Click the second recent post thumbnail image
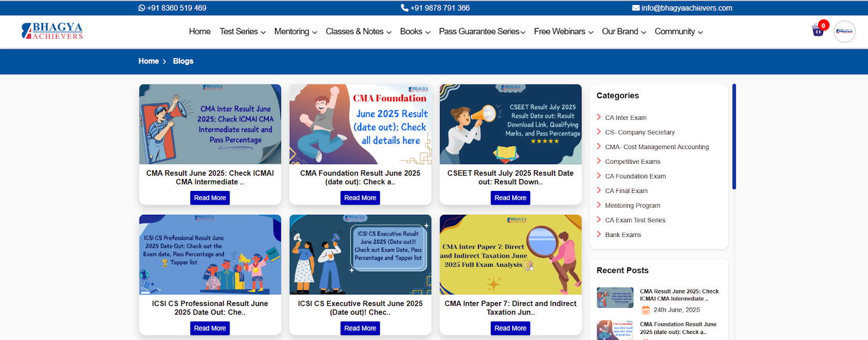The width and height of the screenshot is (868, 340). click(x=615, y=330)
